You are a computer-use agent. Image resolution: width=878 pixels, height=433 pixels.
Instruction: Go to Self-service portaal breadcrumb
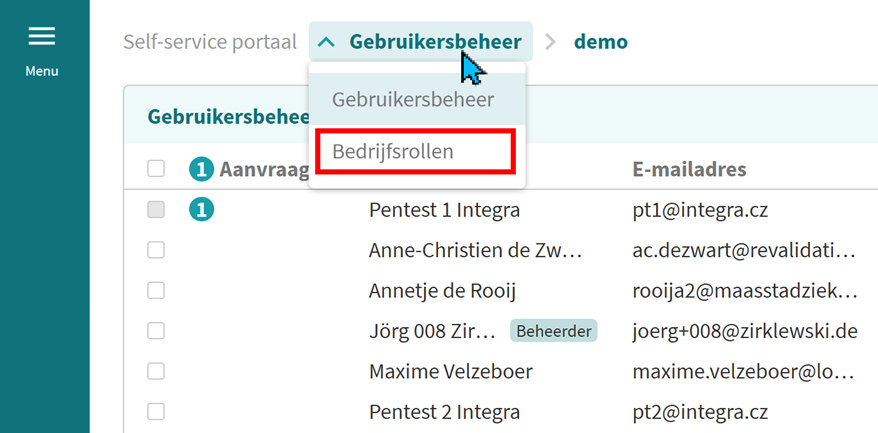pos(210,42)
